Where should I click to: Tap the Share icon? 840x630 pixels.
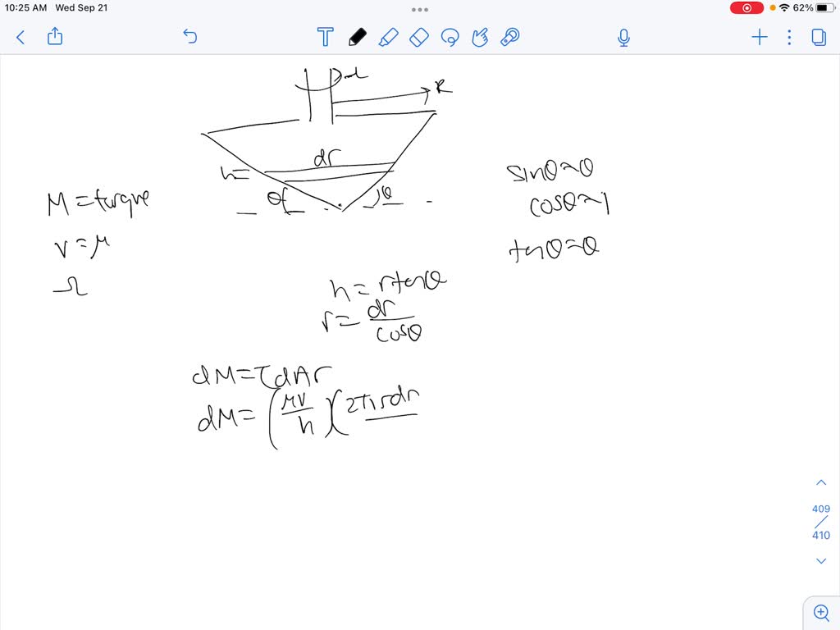click(x=54, y=37)
